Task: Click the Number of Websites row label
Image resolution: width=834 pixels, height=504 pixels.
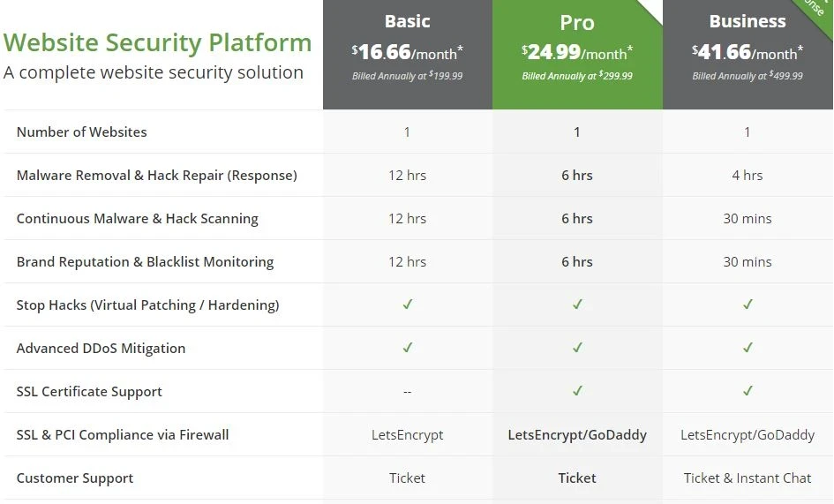Action: coord(81,132)
